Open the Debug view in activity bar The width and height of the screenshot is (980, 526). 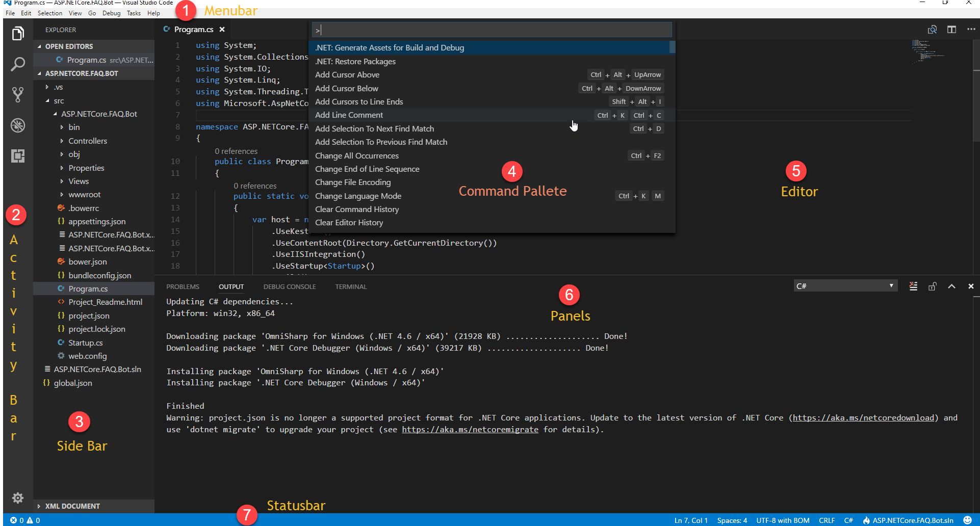pyautogui.click(x=18, y=125)
